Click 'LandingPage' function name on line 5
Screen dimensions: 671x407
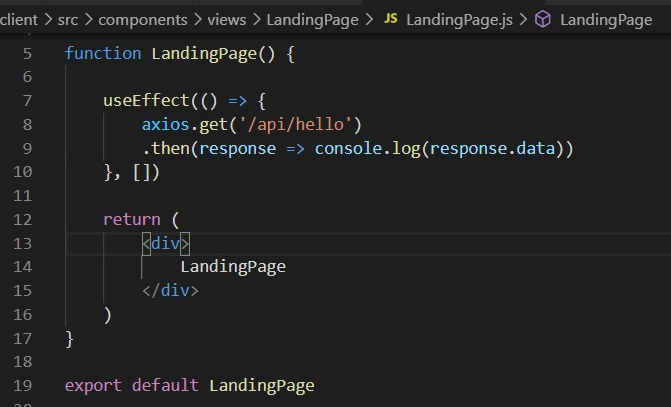point(204,54)
